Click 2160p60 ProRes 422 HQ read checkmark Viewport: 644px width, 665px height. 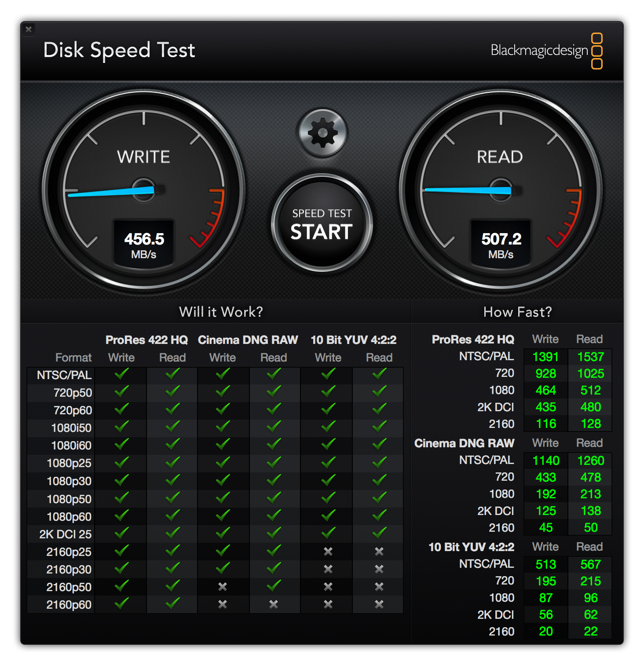172,603
